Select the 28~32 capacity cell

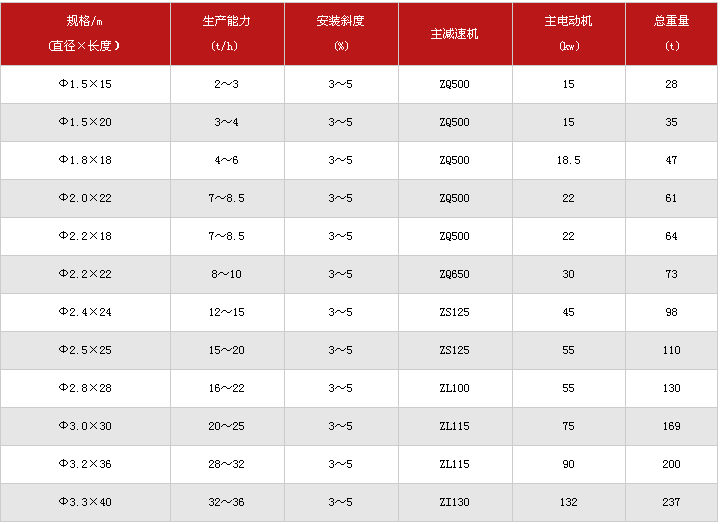(226, 464)
